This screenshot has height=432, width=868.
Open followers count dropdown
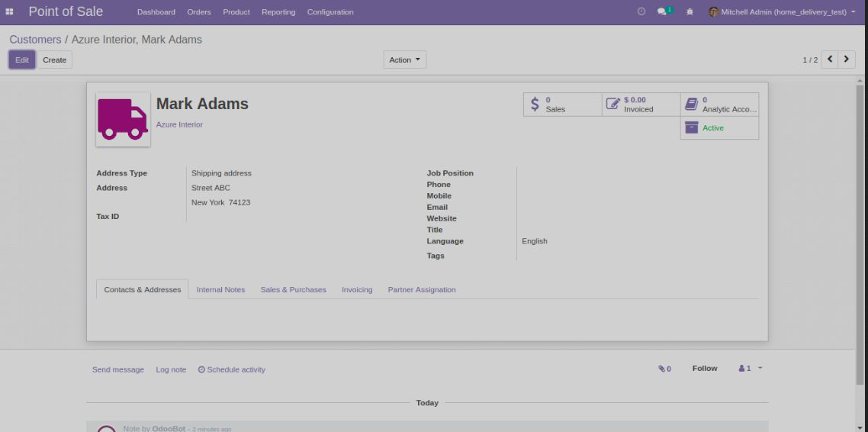751,369
